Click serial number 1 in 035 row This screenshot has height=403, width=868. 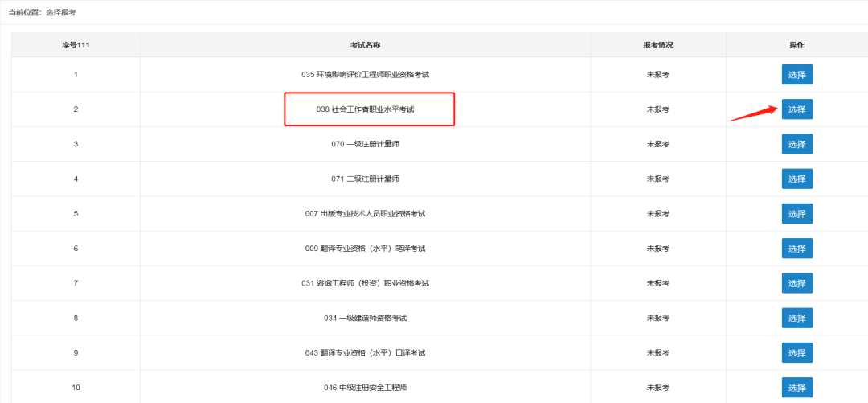76,74
